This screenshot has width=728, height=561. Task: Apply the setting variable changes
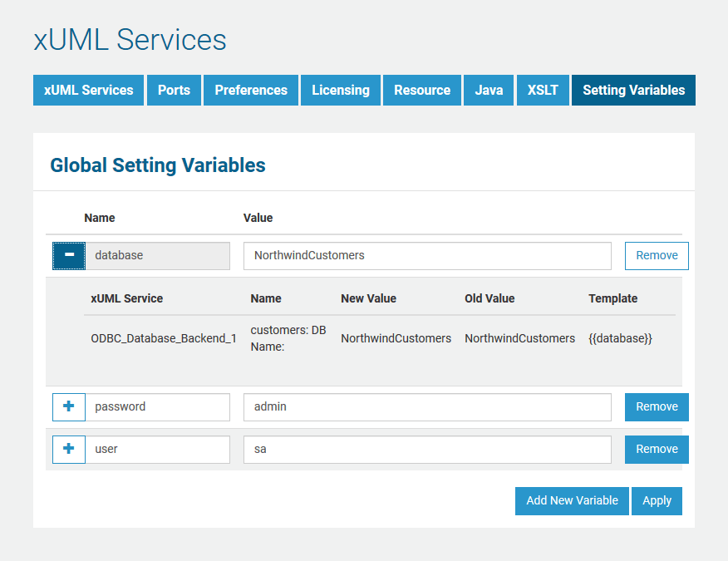pos(657,500)
